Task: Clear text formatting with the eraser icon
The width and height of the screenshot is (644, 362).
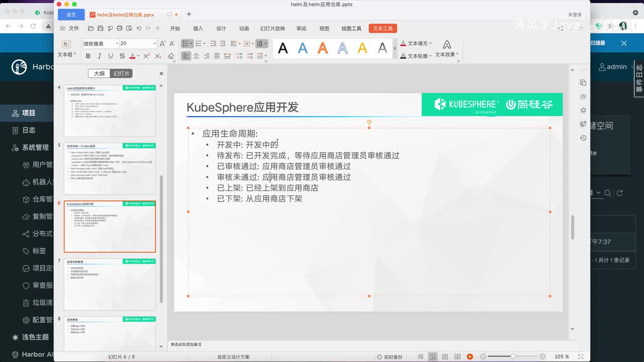Action: click(x=171, y=56)
